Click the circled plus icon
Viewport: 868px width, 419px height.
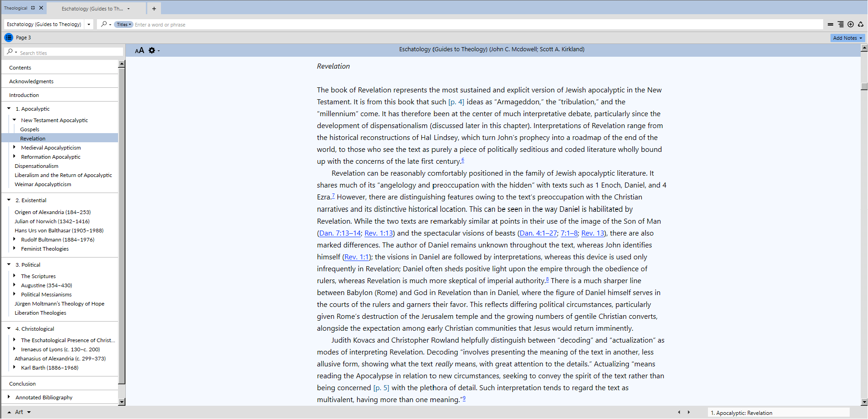click(x=851, y=25)
